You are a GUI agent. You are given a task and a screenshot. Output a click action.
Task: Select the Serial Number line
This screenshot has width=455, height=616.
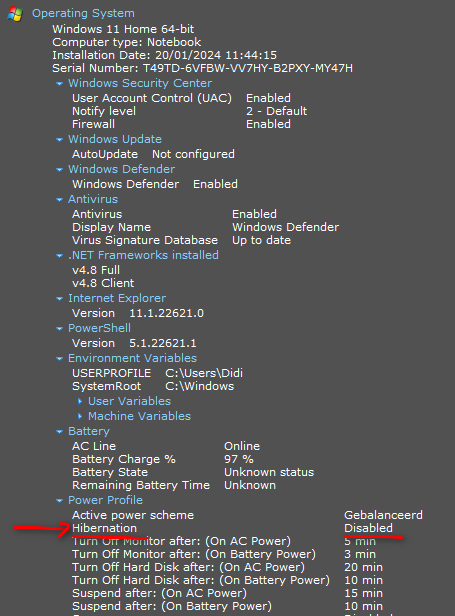tap(202, 68)
